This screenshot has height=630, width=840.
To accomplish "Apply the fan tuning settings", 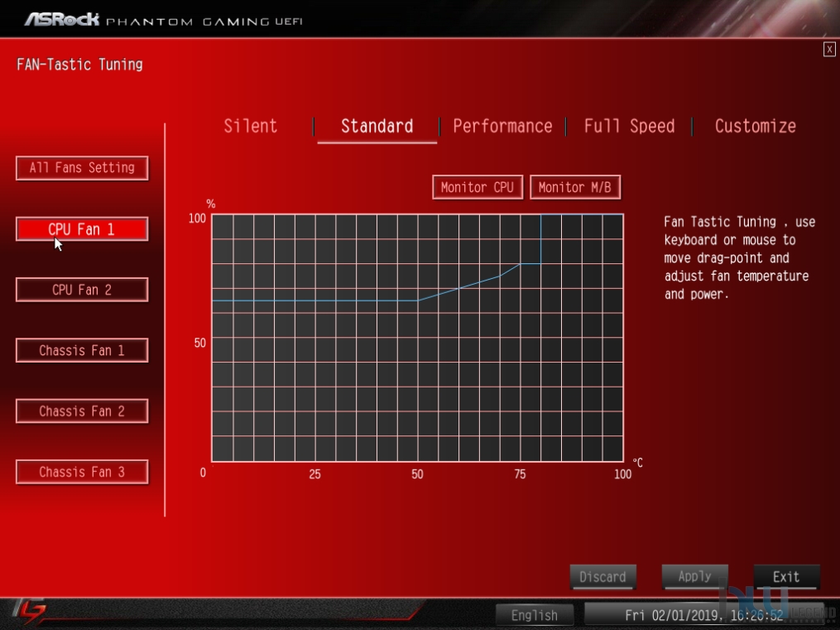I will click(695, 577).
